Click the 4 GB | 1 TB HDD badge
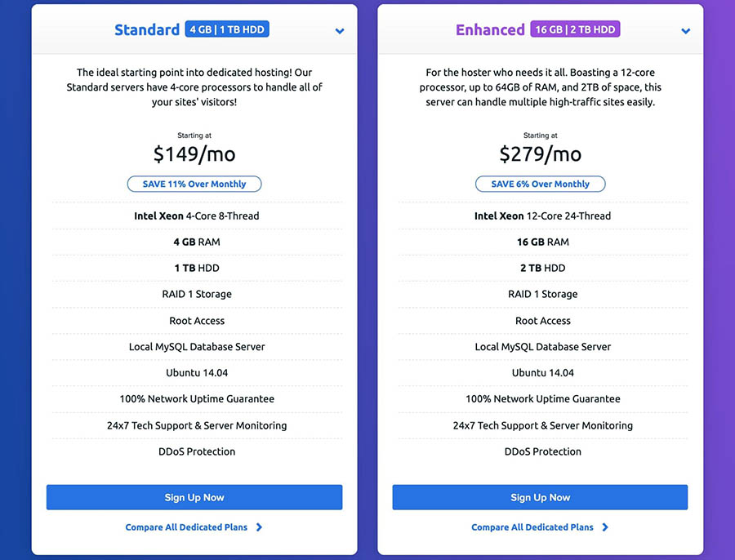The height and width of the screenshot is (560, 735). pyautogui.click(x=227, y=29)
